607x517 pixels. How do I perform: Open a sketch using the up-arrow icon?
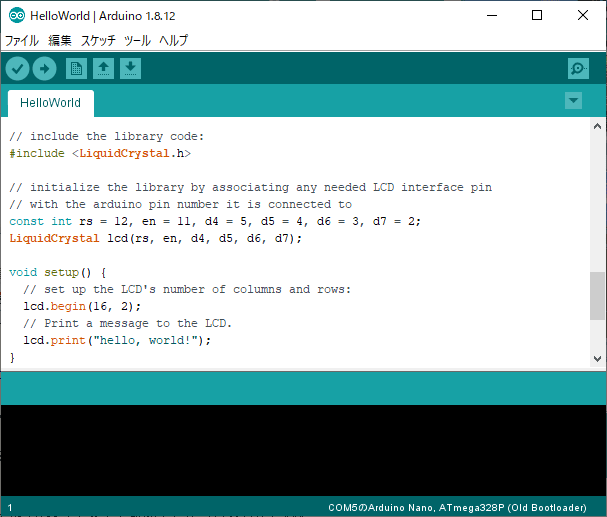103,69
